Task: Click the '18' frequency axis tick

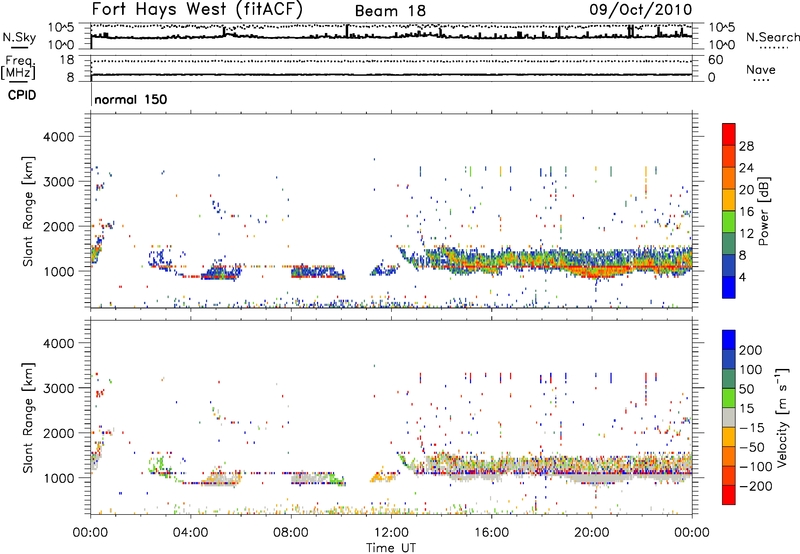Action: click(67, 60)
